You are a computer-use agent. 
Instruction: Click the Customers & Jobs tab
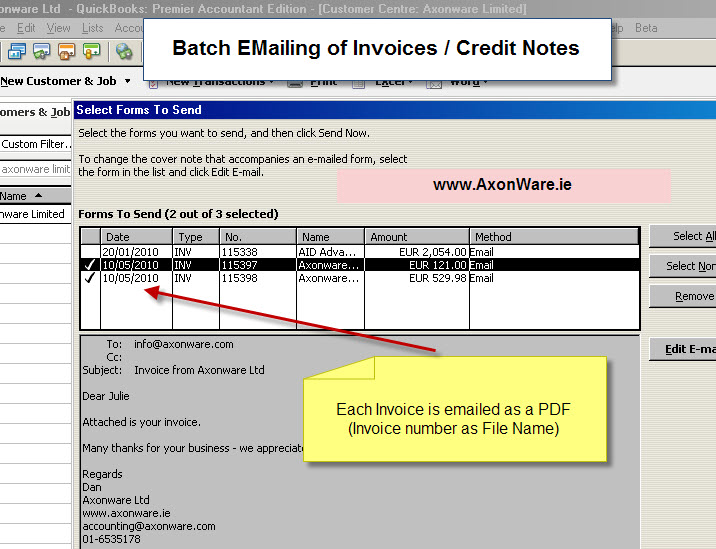coord(35,112)
